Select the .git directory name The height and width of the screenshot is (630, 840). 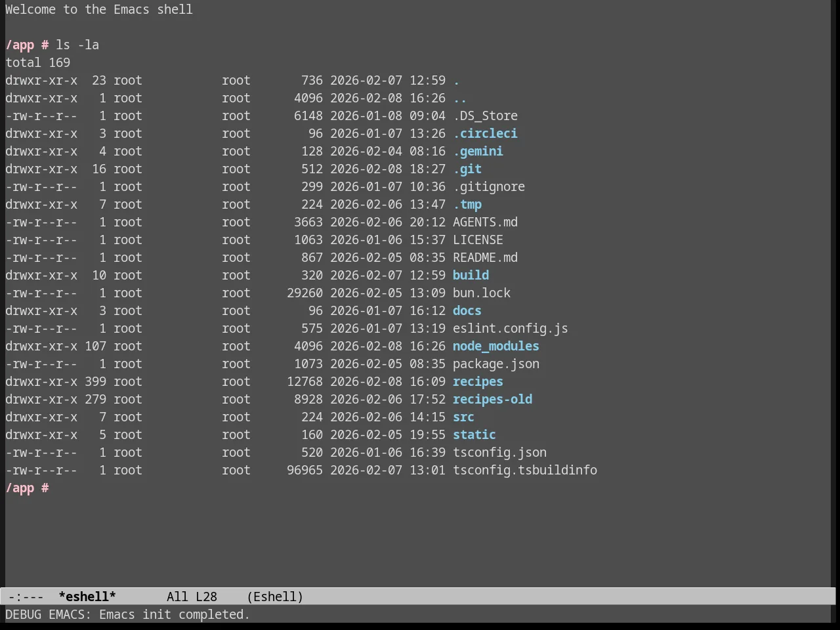coord(467,169)
